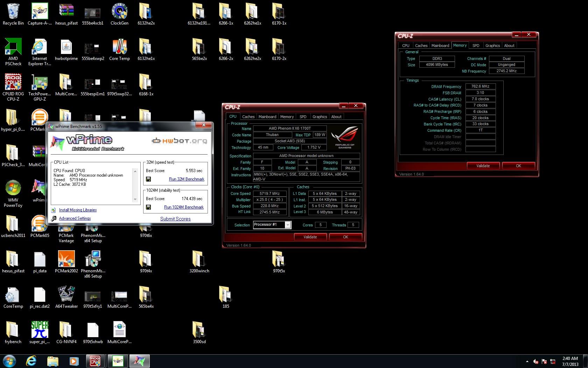The width and height of the screenshot is (588, 368).
Task: Launch A64Tweaker desktop icon
Action: coord(66,298)
